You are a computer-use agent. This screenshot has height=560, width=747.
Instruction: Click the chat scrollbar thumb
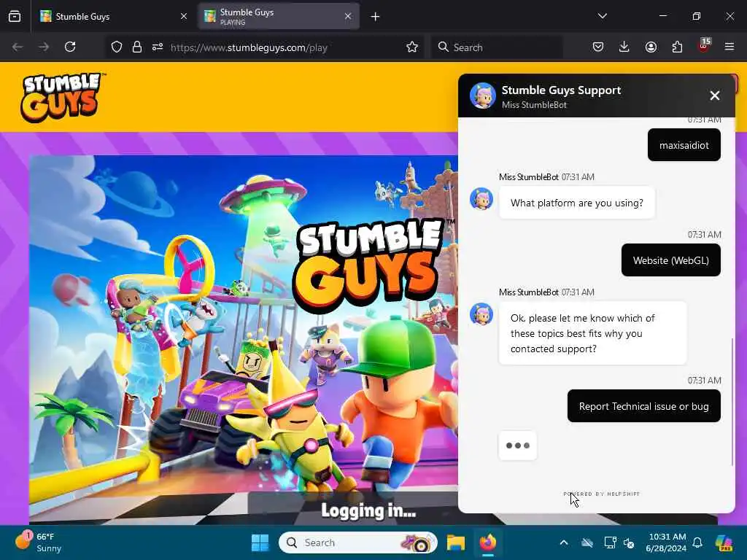pos(732,402)
